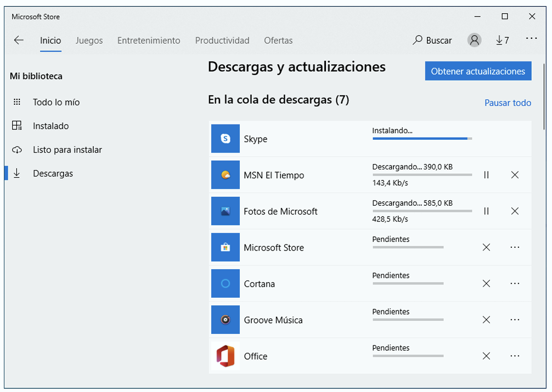Pause the MSN El Tiempo download
The width and height of the screenshot is (552, 392).
pos(486,175)
